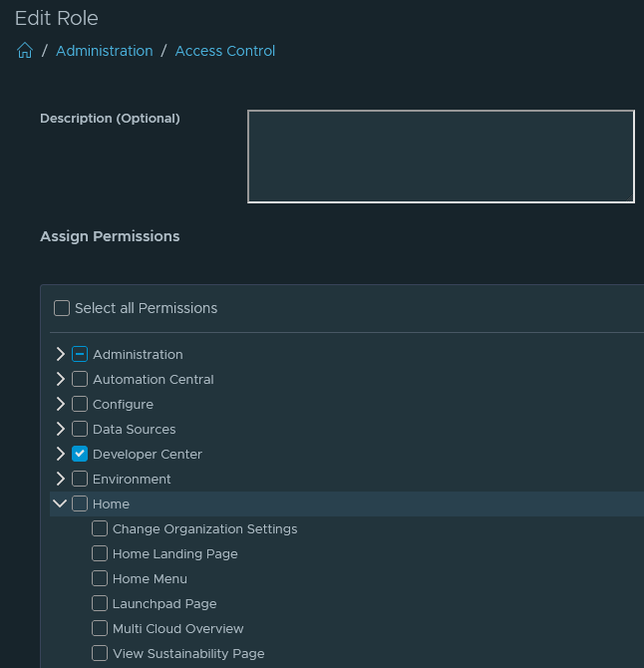The height and width of the screenshot is (668, 644).
Task: Enable the Automation Central permission
Action: [80, 379]
